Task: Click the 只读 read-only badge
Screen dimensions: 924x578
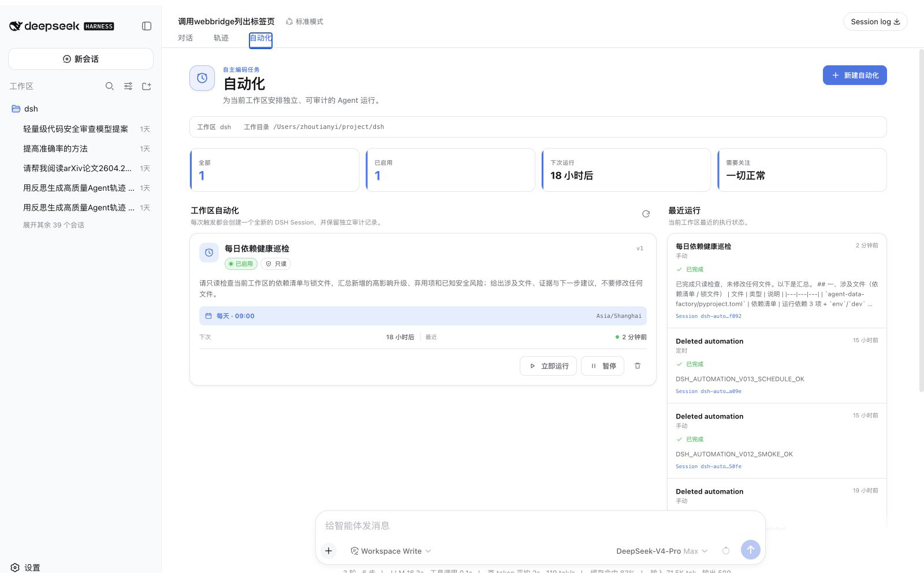Action: tap(276, 264)
